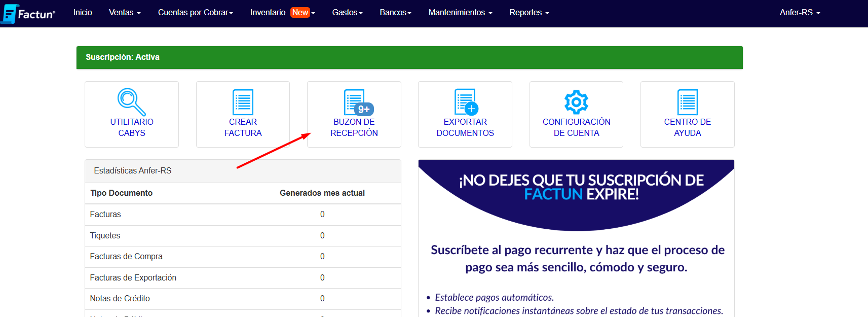Click the Factun logo
The image size is (868, 317).
click(x=28, y=14)
